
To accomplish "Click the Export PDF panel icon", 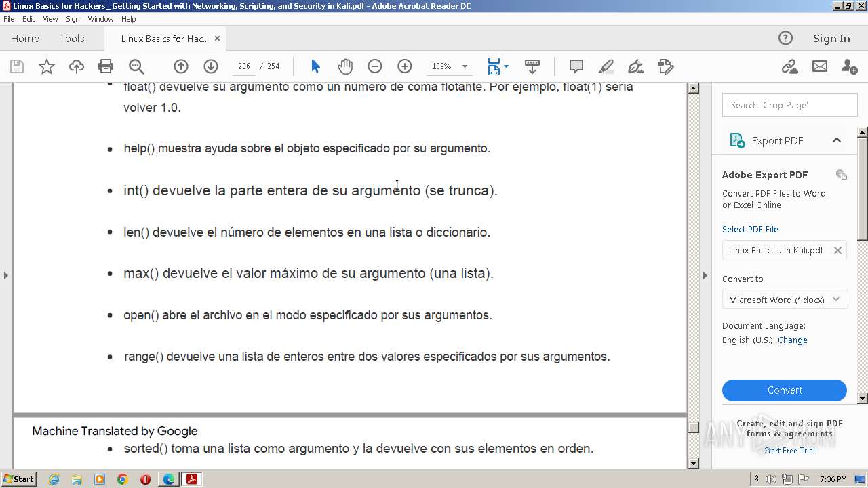I will (737, 140).
